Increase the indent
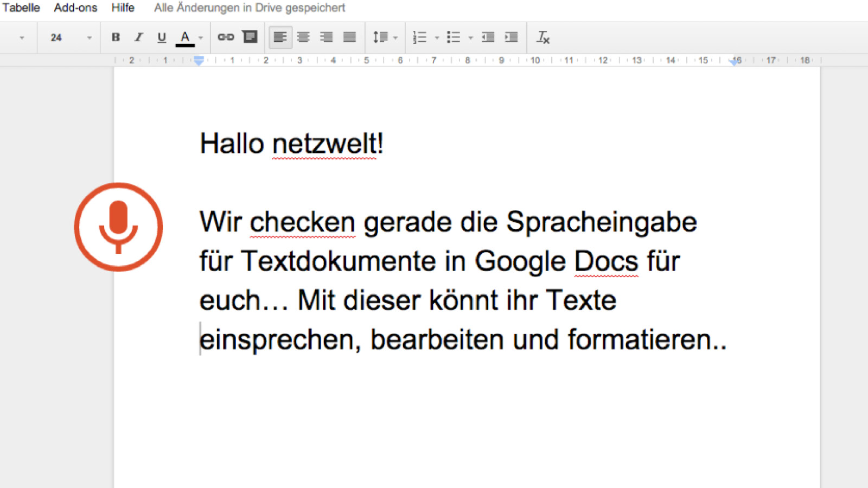The image size is (868, 488). point(511,37)
